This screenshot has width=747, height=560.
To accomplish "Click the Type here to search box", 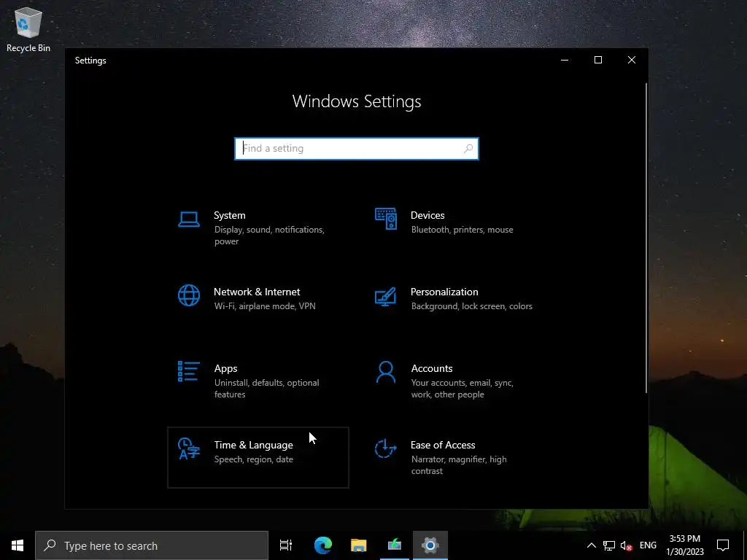I will 152,545.
